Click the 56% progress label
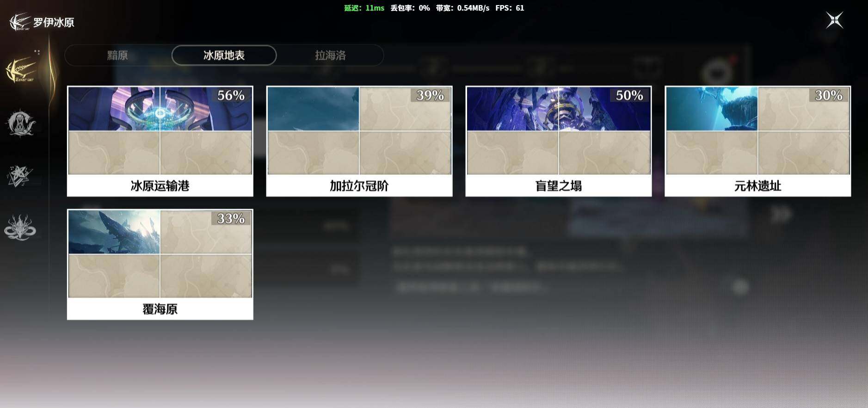Screen dimensions: 868x408 pyautogui.click(x=231, y=95)
